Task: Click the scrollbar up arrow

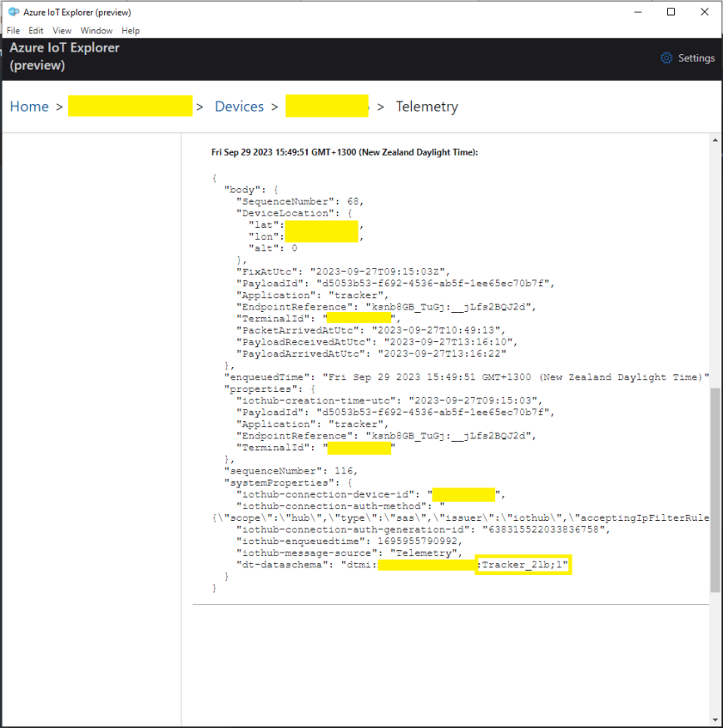Action: pos(715,139)
